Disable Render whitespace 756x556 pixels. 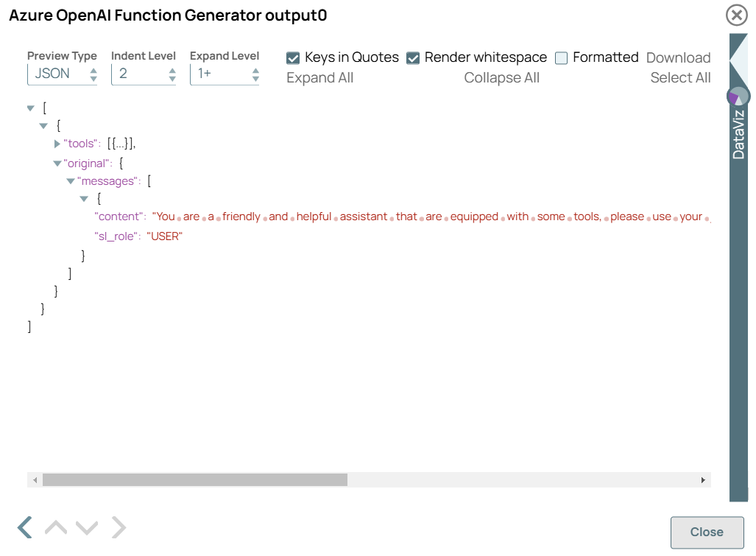click(413, 57)
